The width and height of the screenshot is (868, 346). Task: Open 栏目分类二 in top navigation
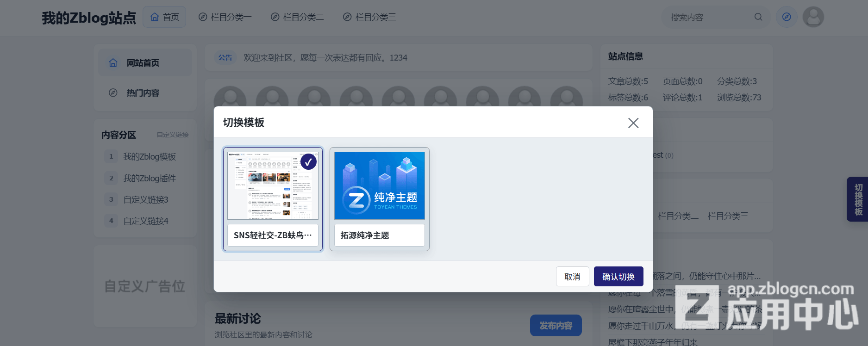[297, 17]
